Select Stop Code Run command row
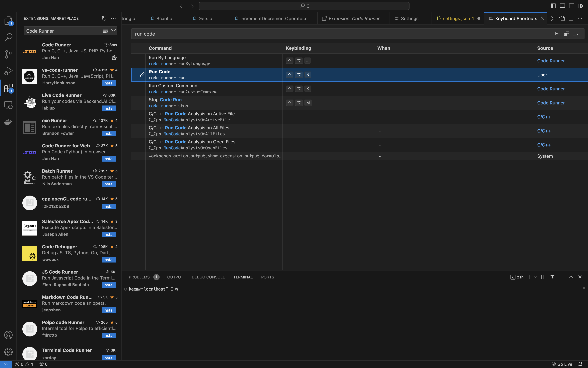588x368 pixels. pos(359,103)
